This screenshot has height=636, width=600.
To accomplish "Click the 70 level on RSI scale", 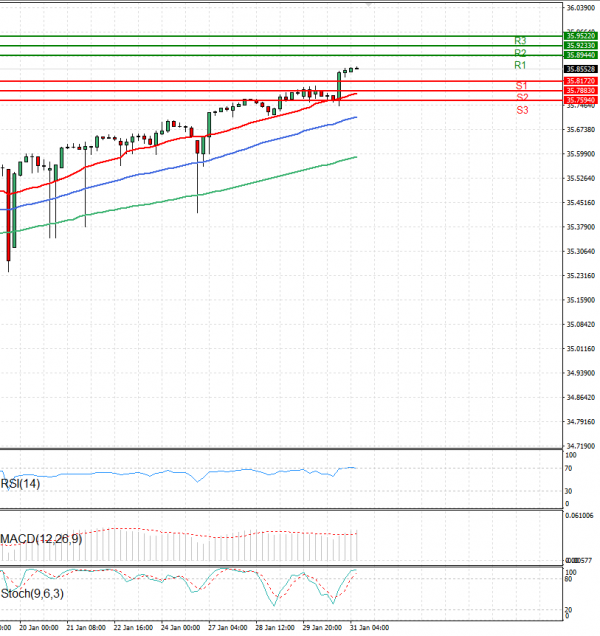I will (x=569, y=468).
